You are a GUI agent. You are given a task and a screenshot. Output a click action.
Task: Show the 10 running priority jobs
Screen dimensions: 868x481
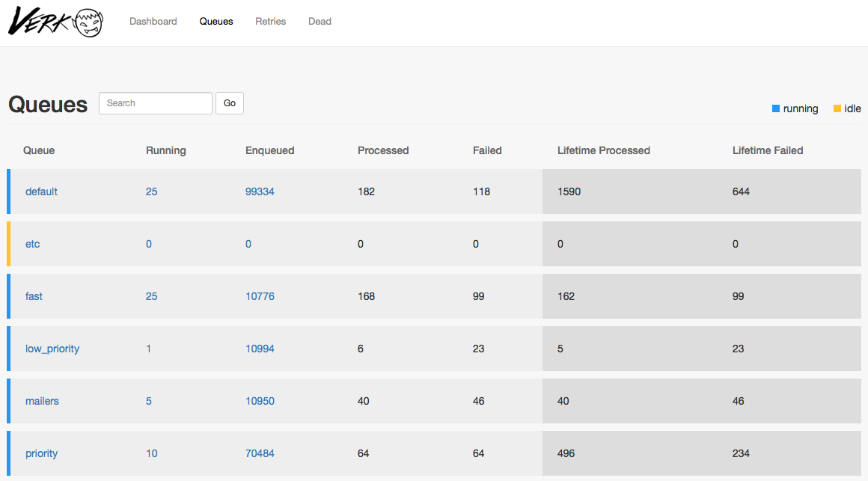(x=152, y=453)
